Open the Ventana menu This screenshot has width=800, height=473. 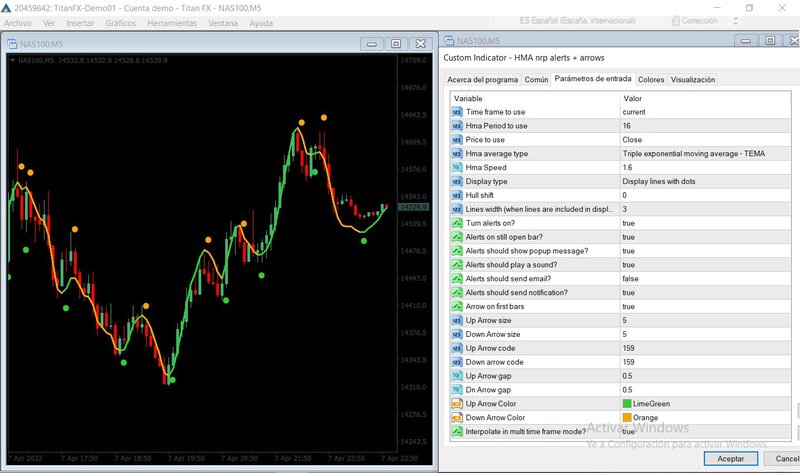pos(223,23)
